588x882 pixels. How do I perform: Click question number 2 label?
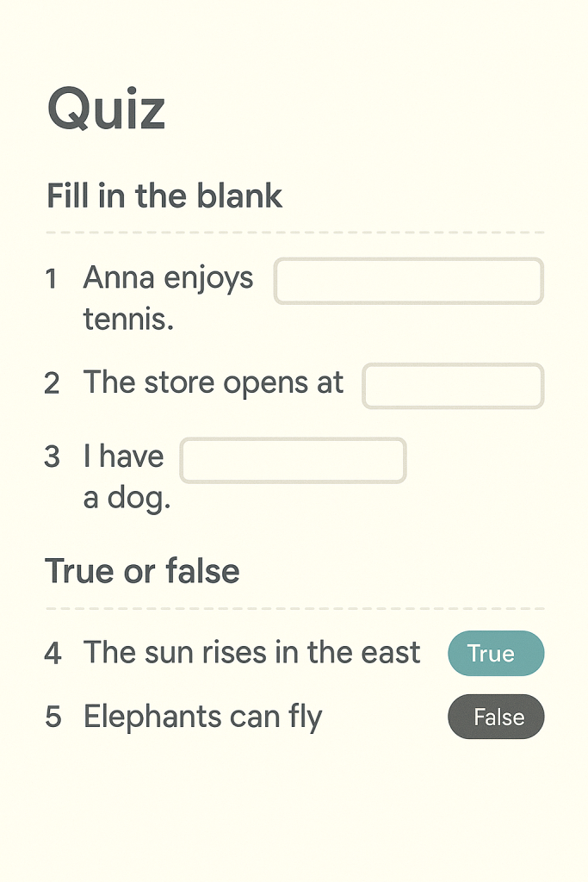click(53, 383)
